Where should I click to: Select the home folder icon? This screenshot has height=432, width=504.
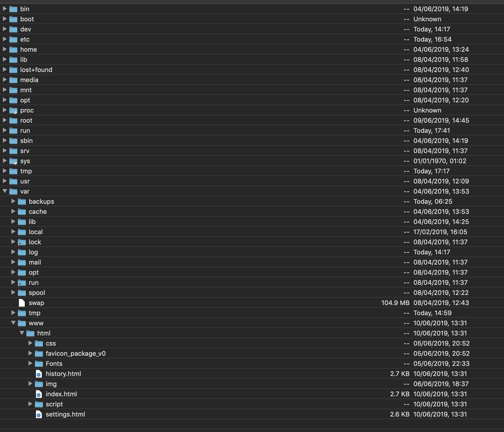pos(13,50)
